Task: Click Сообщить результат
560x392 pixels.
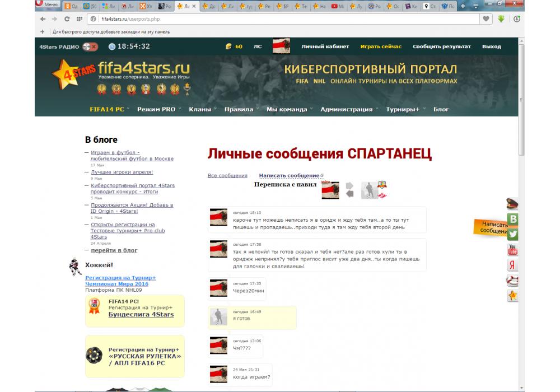Action: click(441, 46)
